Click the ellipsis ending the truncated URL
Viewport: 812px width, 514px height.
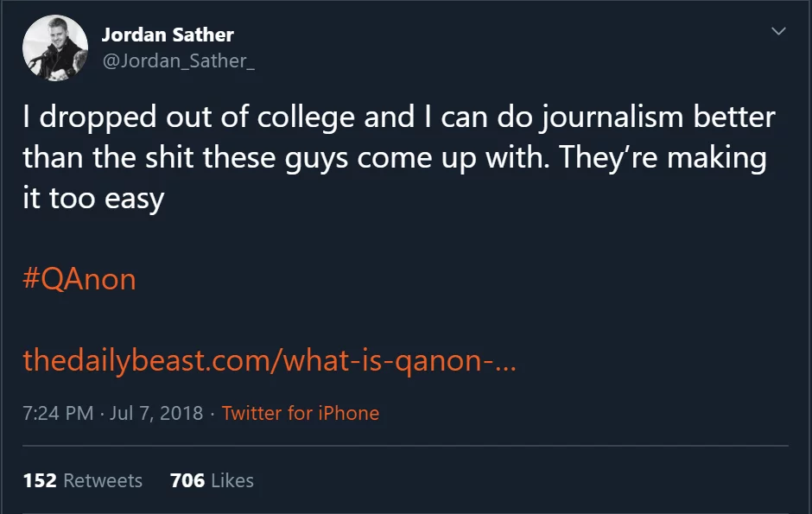point(506,361)
